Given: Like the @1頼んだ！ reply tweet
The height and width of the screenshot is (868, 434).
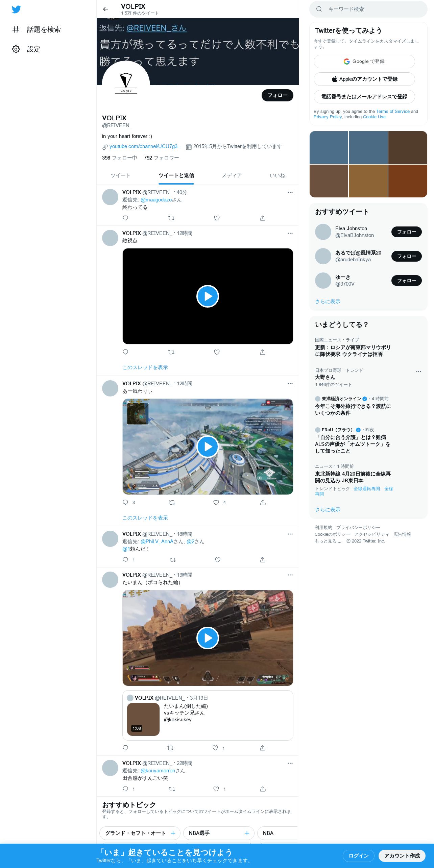Looking at the screenshot, I should coord(218,560).
